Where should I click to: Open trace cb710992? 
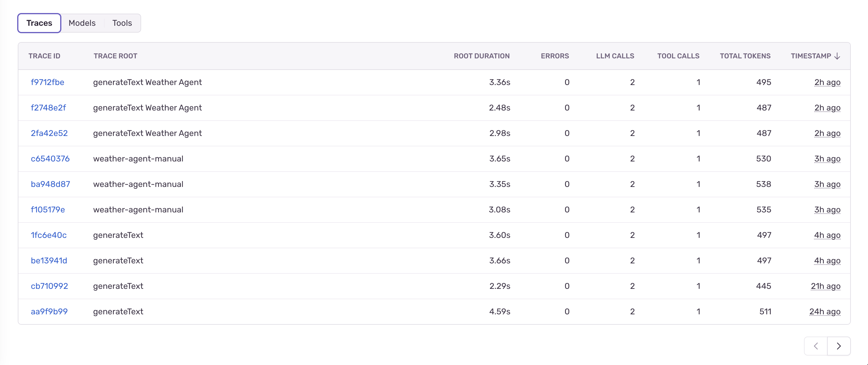click(x=50, y=286)
